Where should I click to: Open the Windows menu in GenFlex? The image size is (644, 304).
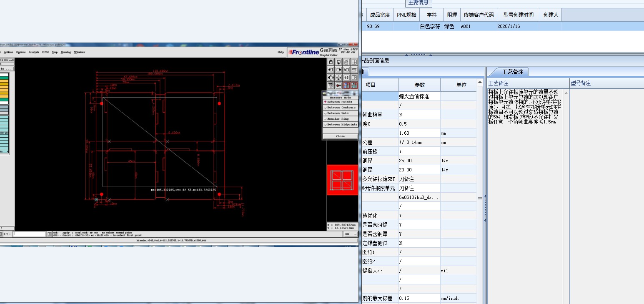coord(79,52)
